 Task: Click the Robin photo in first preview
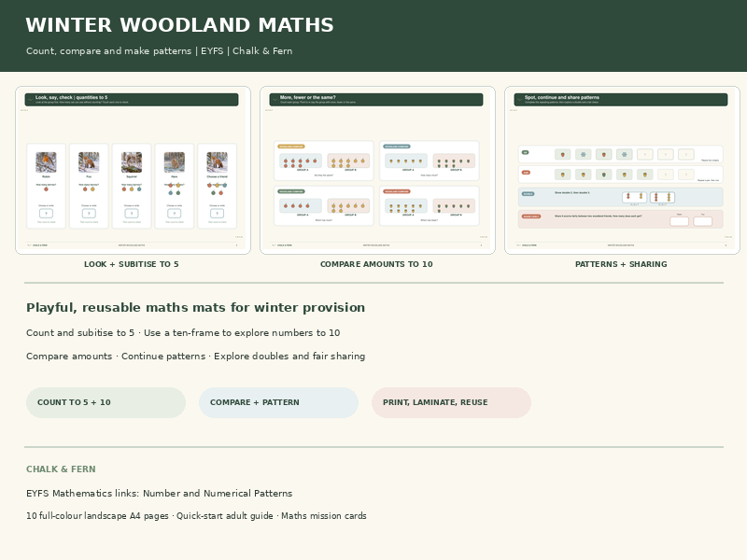[46, 162]
